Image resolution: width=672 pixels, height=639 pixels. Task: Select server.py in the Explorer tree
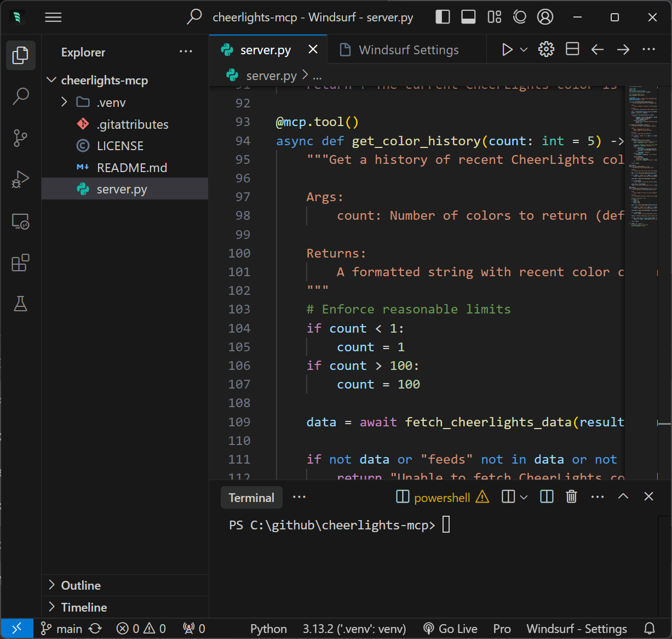125,189
